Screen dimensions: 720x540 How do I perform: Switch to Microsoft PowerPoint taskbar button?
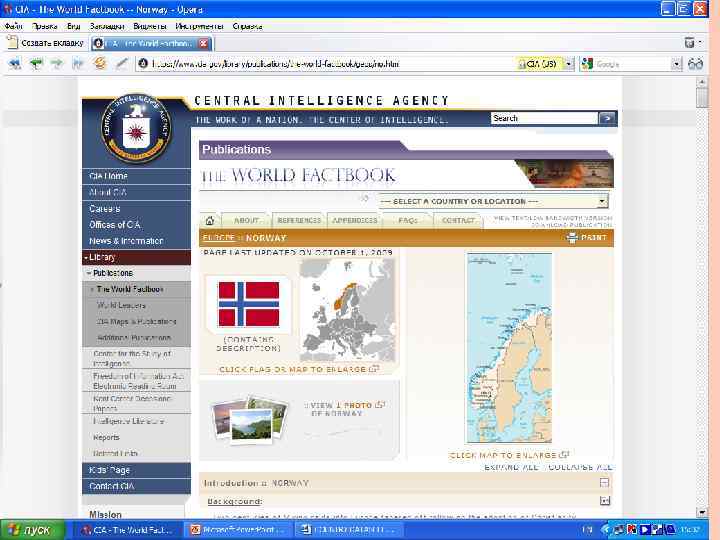pos(236,530)
